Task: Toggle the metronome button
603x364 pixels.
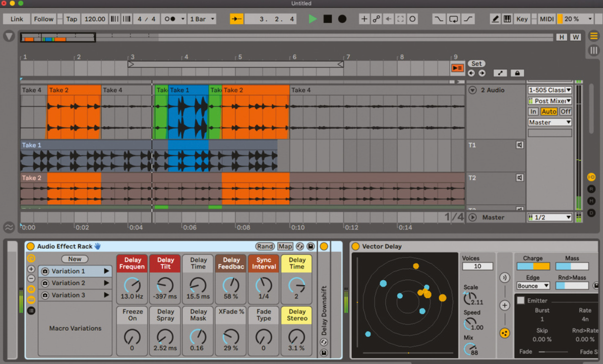Action: tap(170, 19)
